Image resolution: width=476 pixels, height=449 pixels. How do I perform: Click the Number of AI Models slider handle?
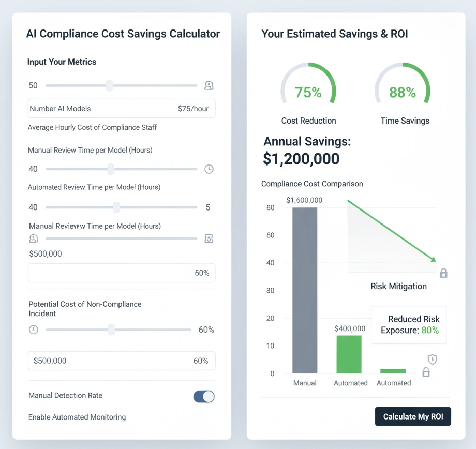pos(109,85)
